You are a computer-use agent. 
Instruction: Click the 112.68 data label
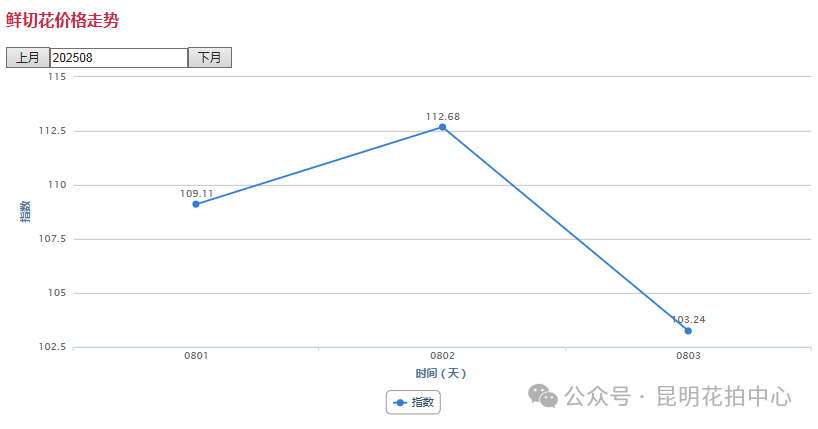pyautogui.click(x=442, y=117)
